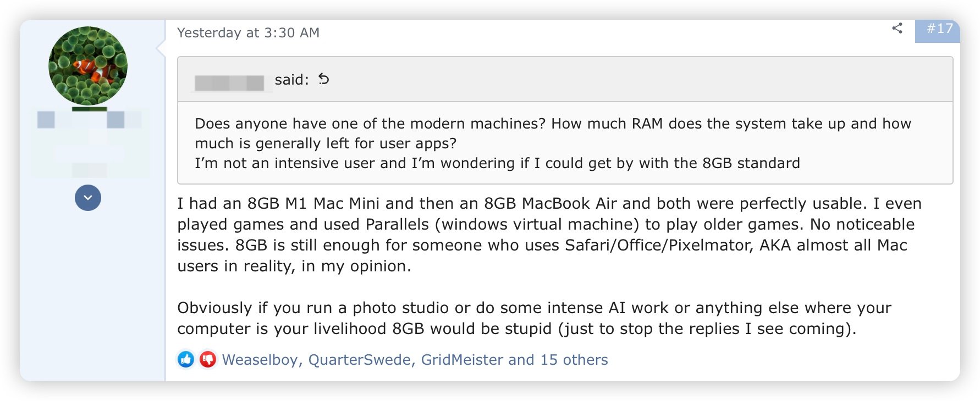The width and height of the screenshot is (980, 401).
Task: Open QuarterSwede's profile from the reactions list
Action: 359,360
